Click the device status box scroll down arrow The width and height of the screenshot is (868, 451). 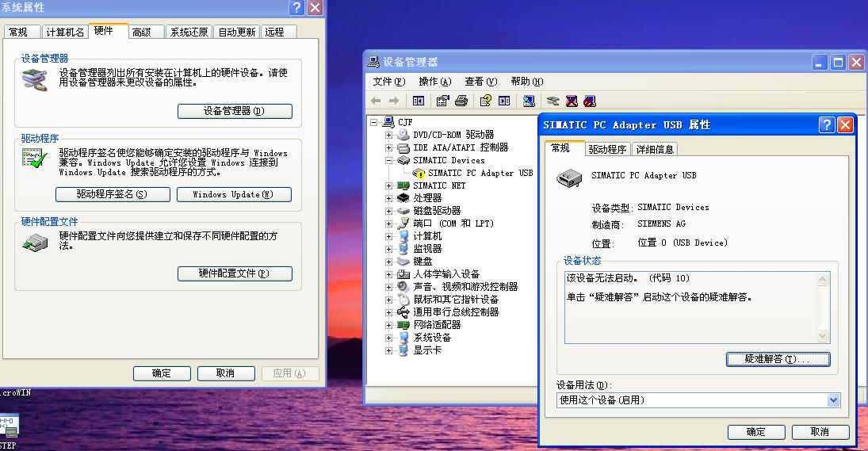point(823,335)
